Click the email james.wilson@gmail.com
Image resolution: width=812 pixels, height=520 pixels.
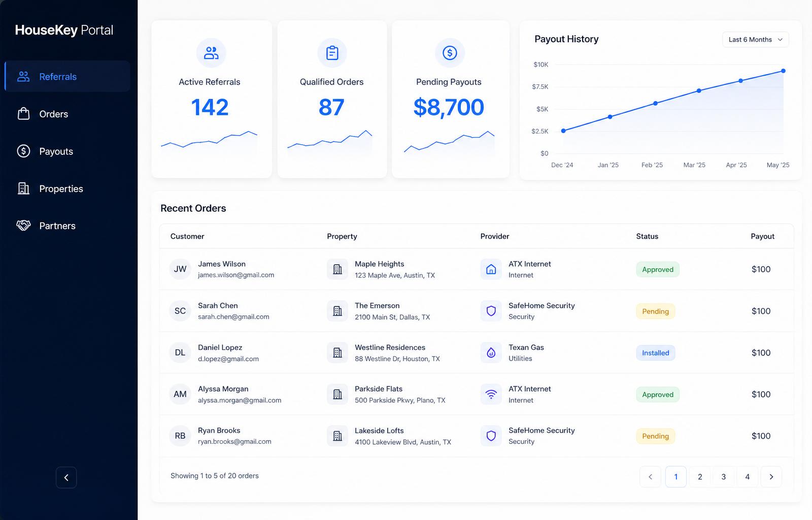tap(236, 275)
